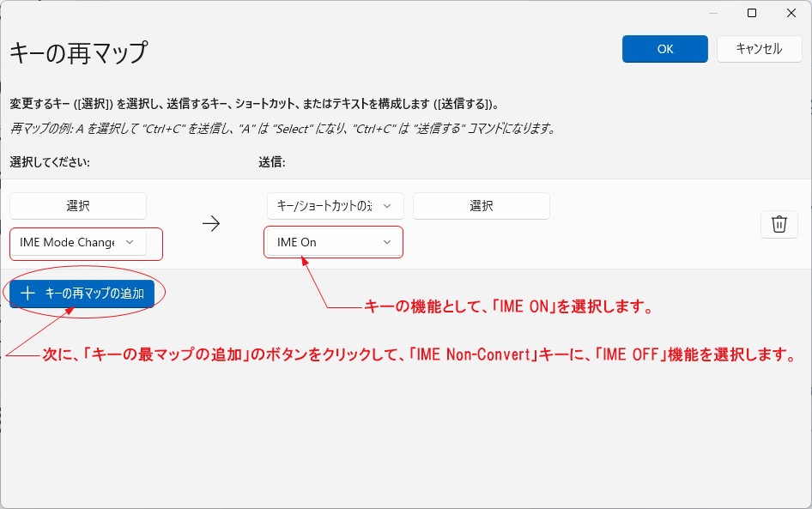Click the right arrow icon between mappings

pyautogui.click(x=211, y=224)
